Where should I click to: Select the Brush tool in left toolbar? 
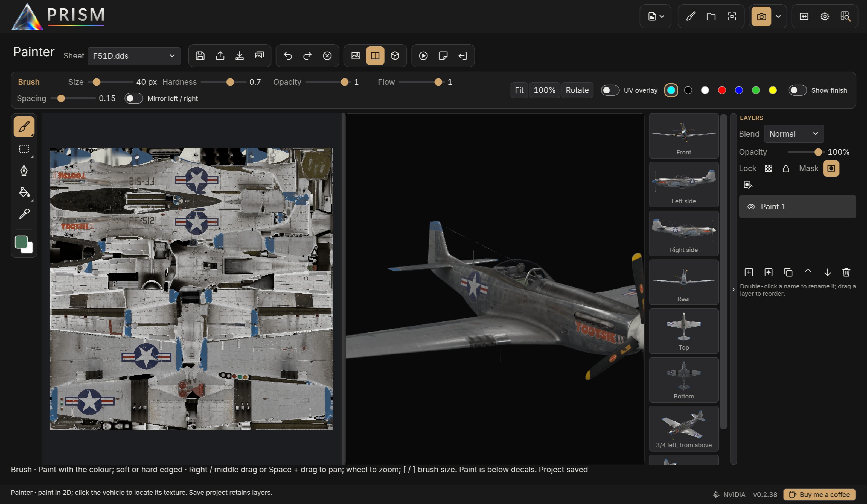point(24,127)
